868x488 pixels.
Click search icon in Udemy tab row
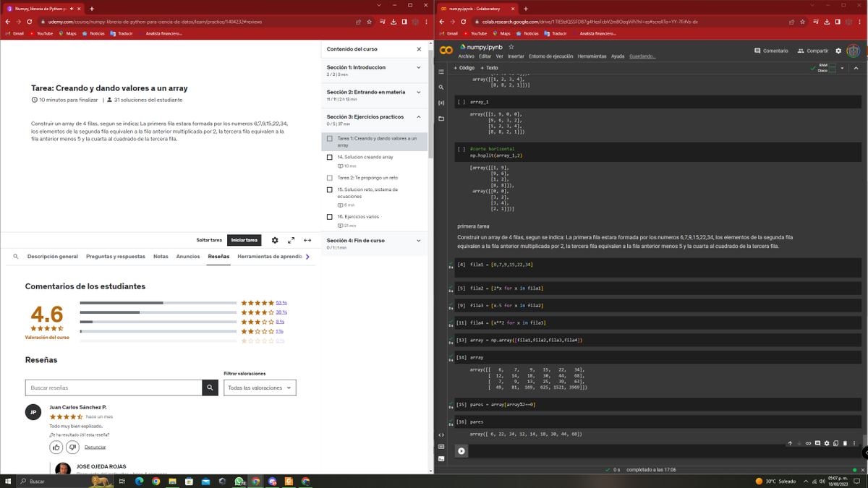click(16, 256)
